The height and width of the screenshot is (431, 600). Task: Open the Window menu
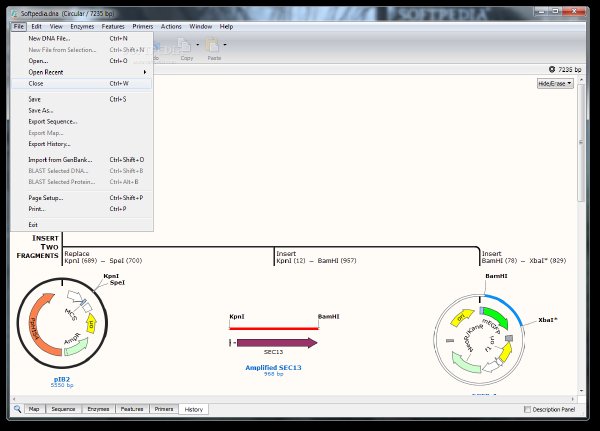coord(201,26)
